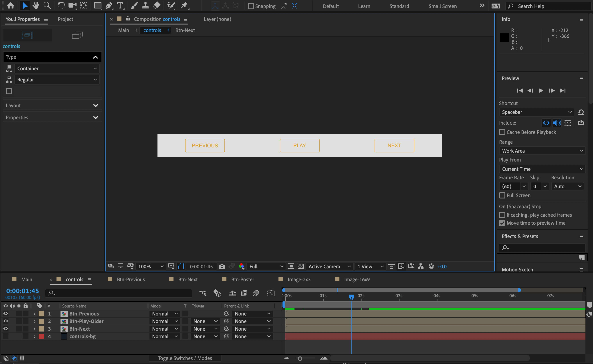Screen dimensions: 593x364
Task: Select the Learn workspace
Action: pyautogui.click(x=364, y=6)
